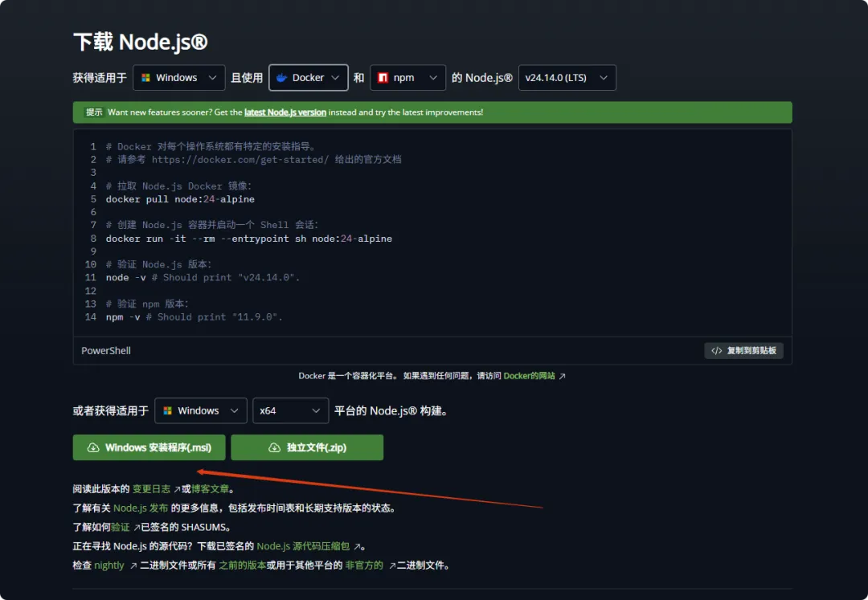868x600 pixels.
Task: Click the download icon on the .zip button
Action: click(275, 447)
